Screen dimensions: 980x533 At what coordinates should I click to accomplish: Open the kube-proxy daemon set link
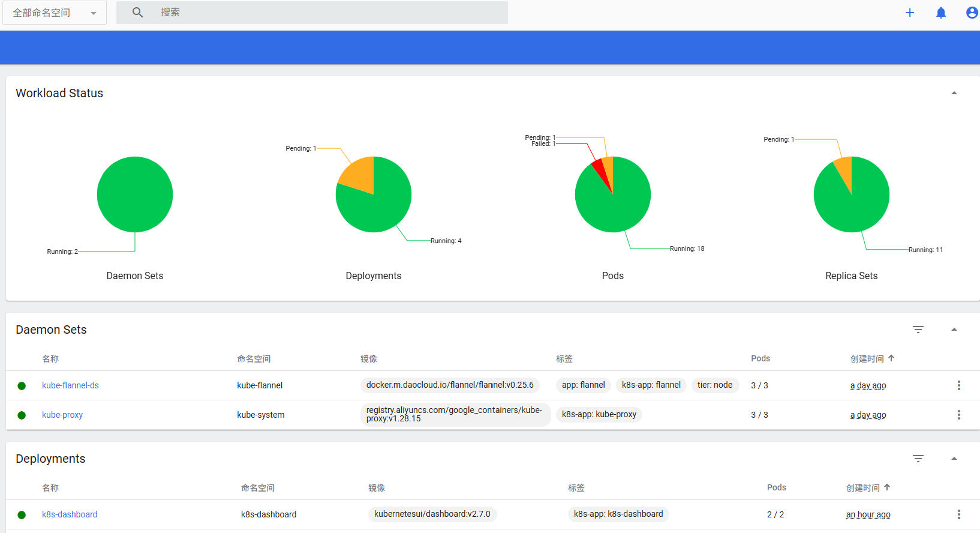tap(62, 415)
